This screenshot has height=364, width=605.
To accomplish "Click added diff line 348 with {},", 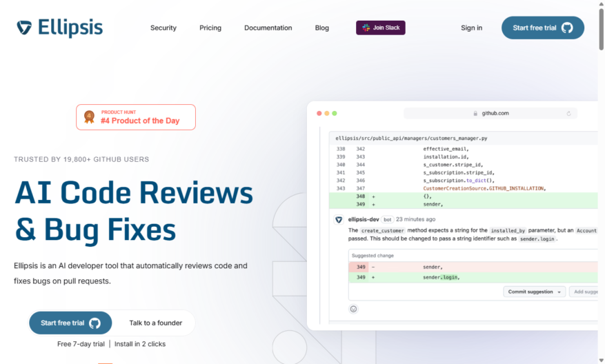I will (464, 196).
